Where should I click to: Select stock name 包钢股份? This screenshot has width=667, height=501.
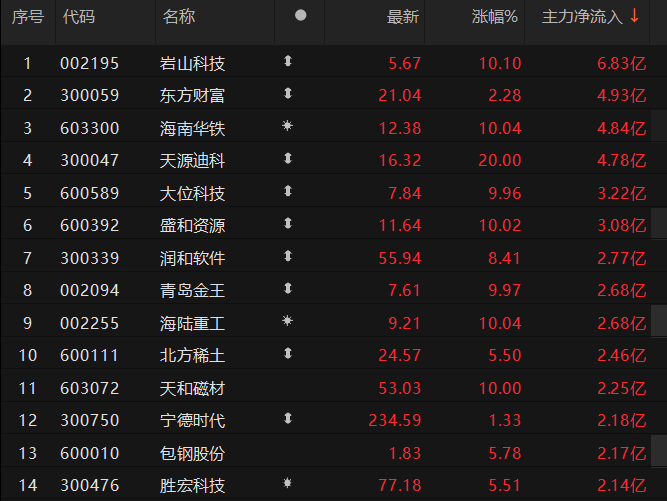tap(192, 453)
